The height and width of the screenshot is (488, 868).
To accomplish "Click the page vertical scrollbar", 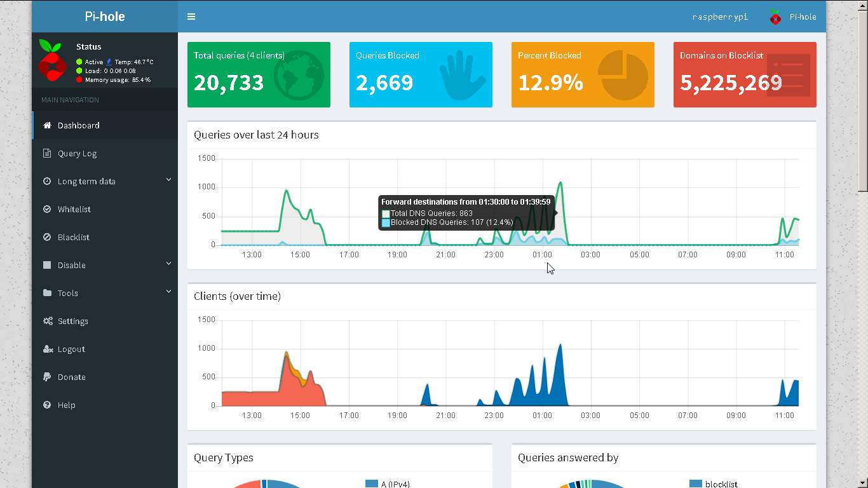I will [x=862, y=95].
